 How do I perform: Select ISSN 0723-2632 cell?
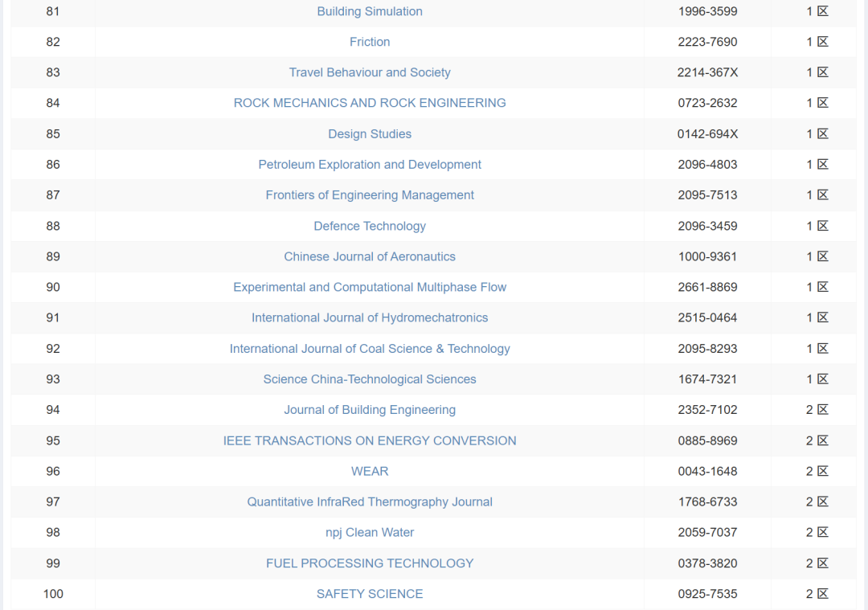pyautogui.click(x=707, y=103)
